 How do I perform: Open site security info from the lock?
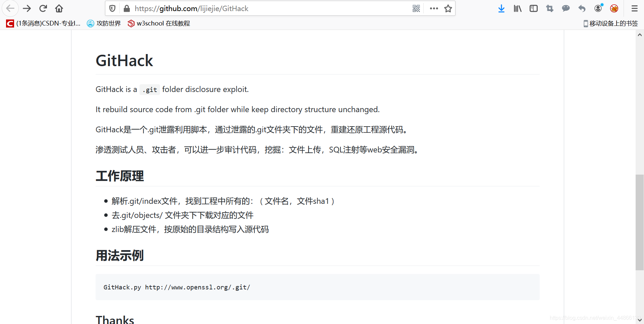pyautogui.click(x=127, y=8)
